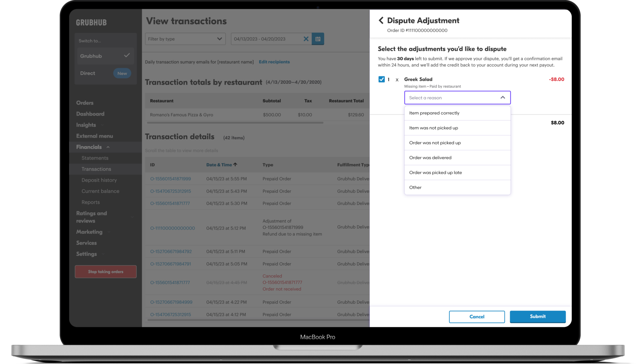Submit the dispute adjustment

[537, 317]
